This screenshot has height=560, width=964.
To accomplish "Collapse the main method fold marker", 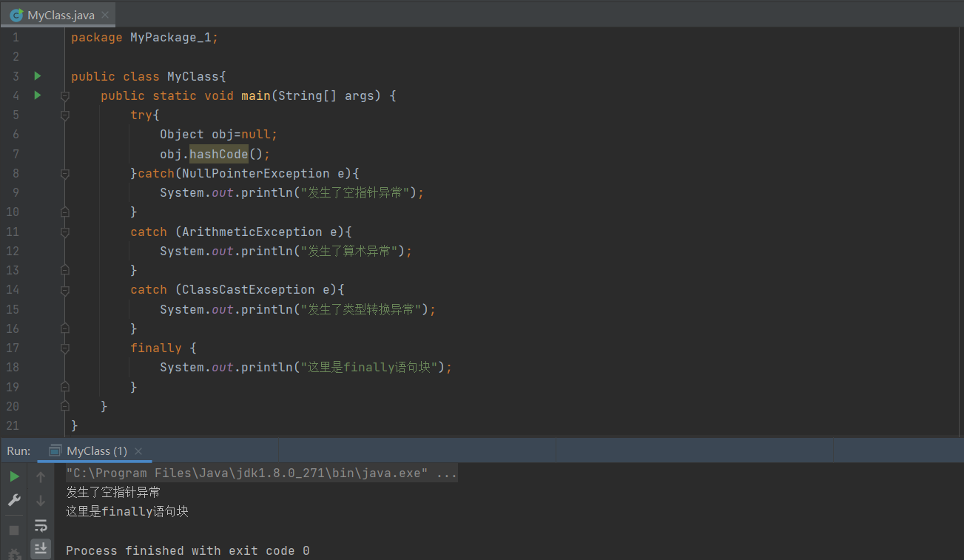I will [65, 96].
